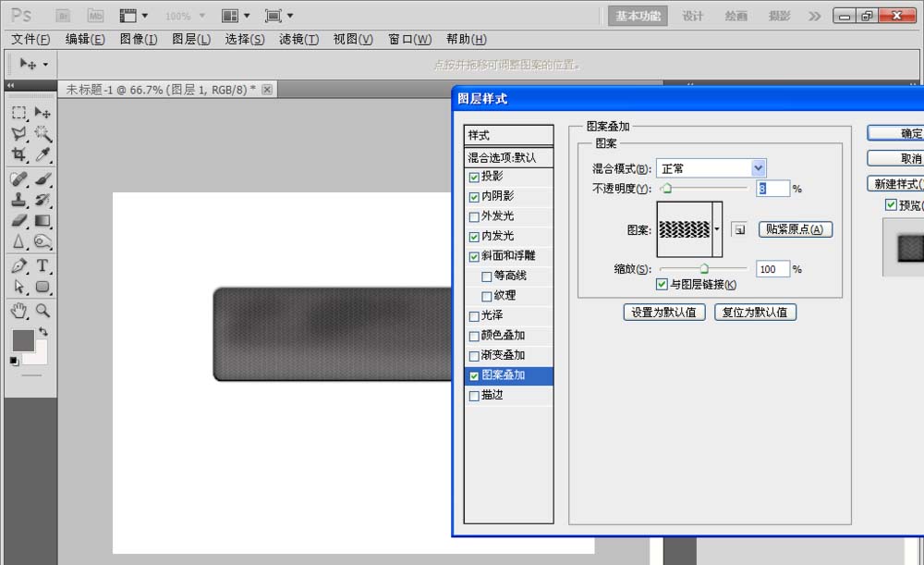Open the 滤镜 menu

click(298, 39)
